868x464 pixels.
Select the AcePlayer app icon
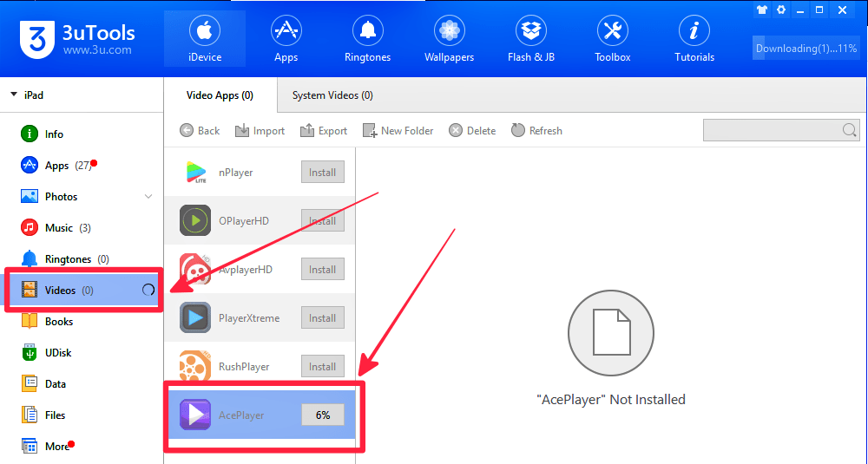195,415
